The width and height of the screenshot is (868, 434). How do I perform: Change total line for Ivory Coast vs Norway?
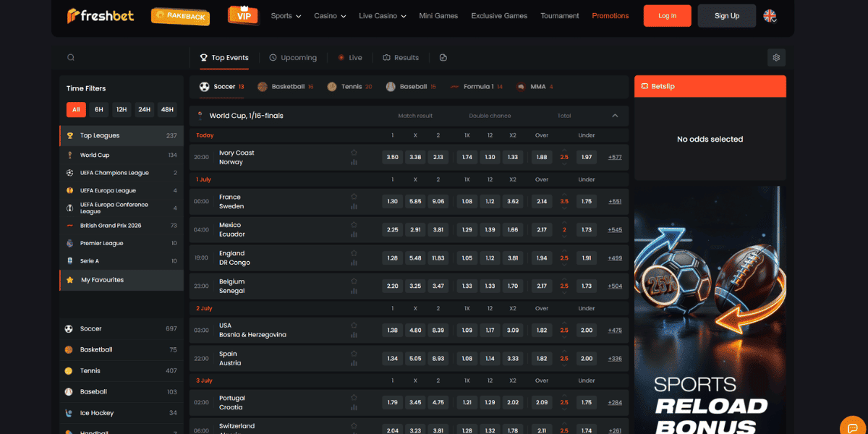(564, 157)
